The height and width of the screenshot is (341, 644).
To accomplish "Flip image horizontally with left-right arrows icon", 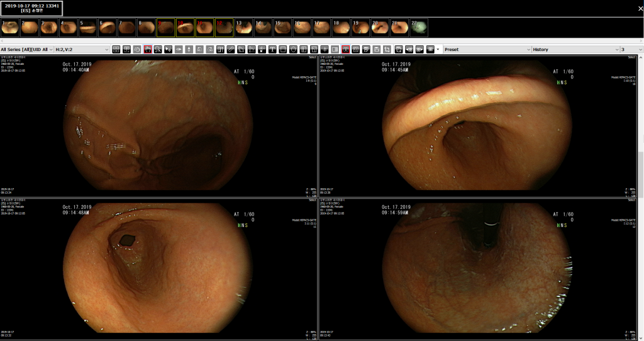I will pyautogui.click(x=179, y=49).
